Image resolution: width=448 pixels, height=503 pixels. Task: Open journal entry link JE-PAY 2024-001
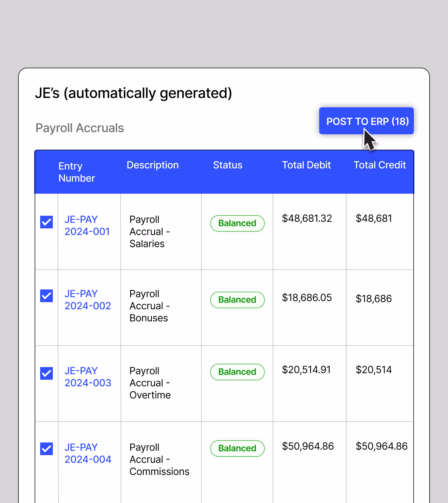pyautogui.click(x=87, y=225)
